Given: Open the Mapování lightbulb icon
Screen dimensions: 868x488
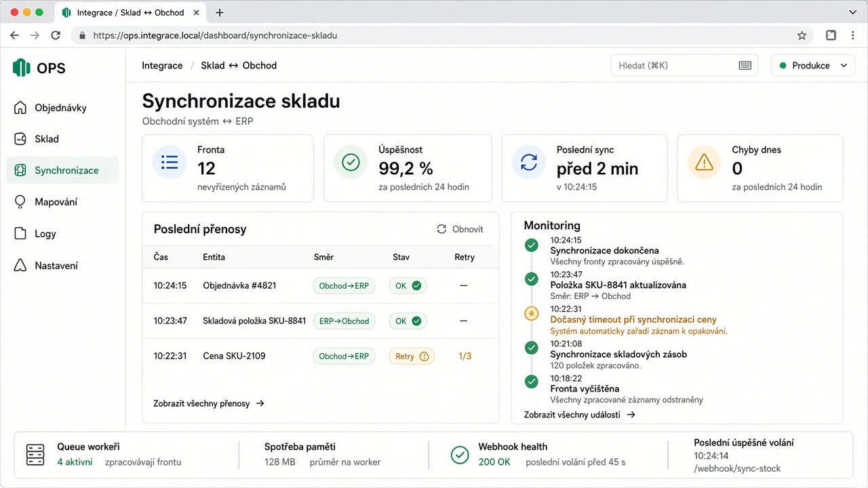Looking at the screenshot, I should coord(20,202).
